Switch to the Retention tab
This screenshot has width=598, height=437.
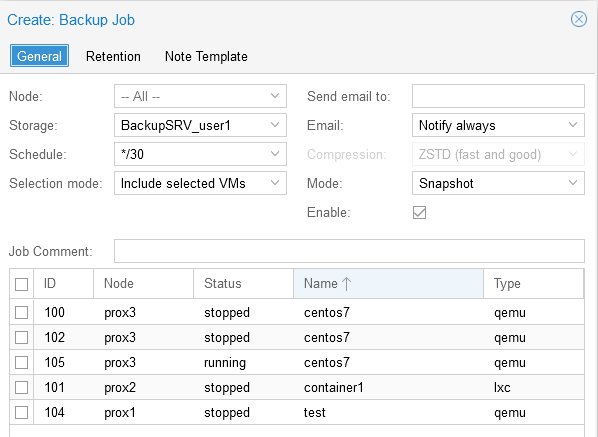(113, 56)
